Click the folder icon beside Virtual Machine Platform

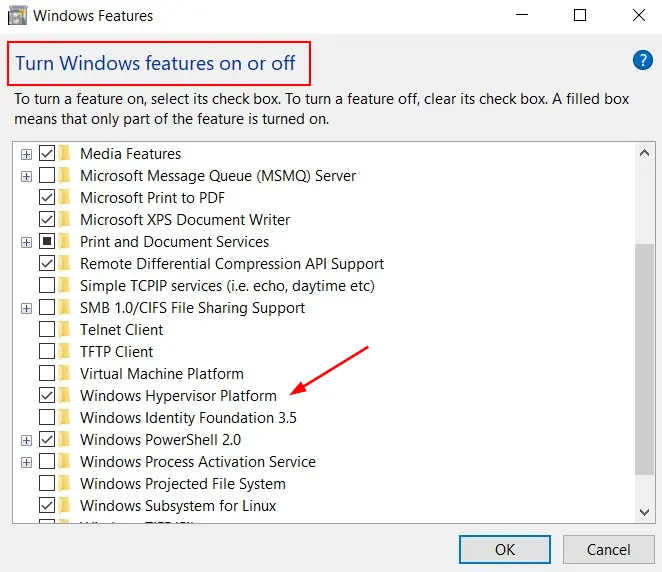click(x=66, y=374)
